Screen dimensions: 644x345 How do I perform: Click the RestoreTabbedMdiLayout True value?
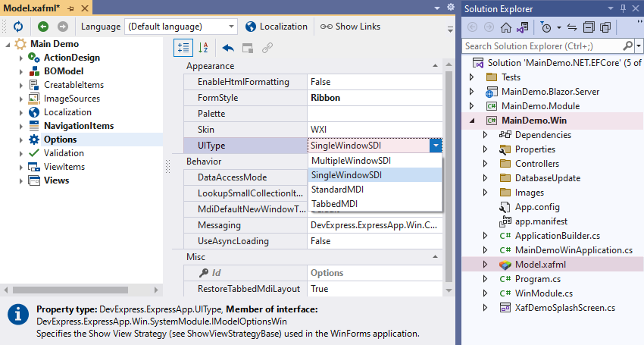(x=374, y=289)
